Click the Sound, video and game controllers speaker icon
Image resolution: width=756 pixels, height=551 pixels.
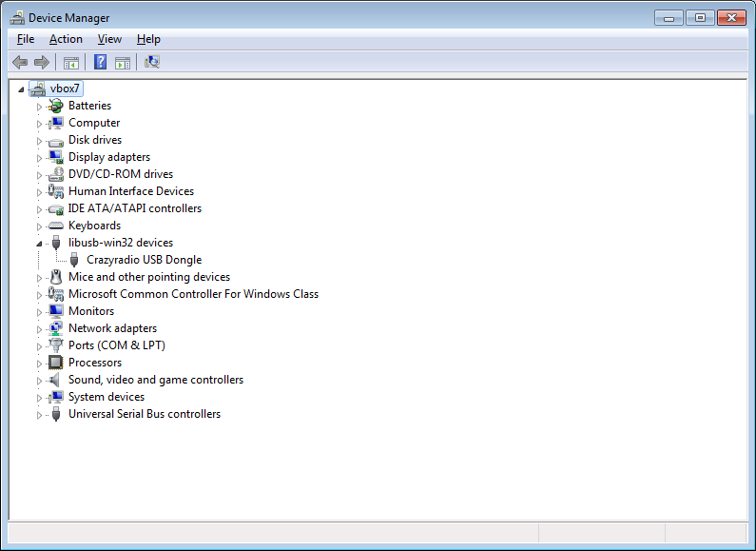coord(56,380)
